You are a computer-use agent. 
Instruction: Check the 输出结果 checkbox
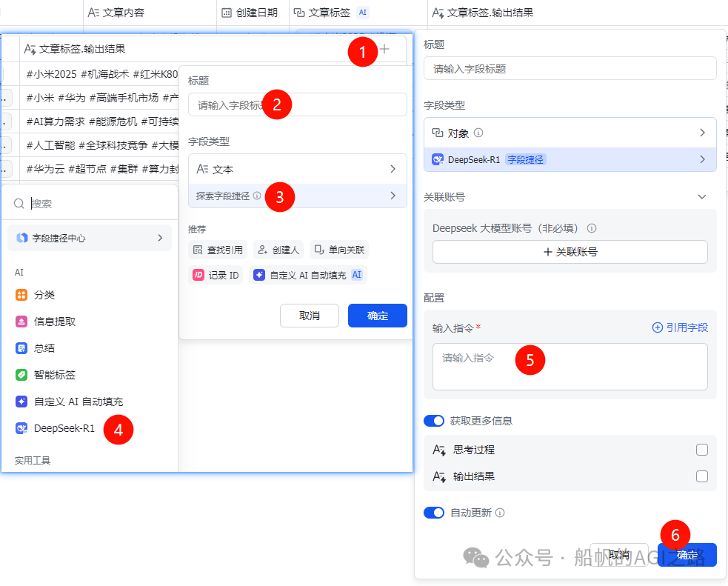pyautogui.click(x=702, y=476)
